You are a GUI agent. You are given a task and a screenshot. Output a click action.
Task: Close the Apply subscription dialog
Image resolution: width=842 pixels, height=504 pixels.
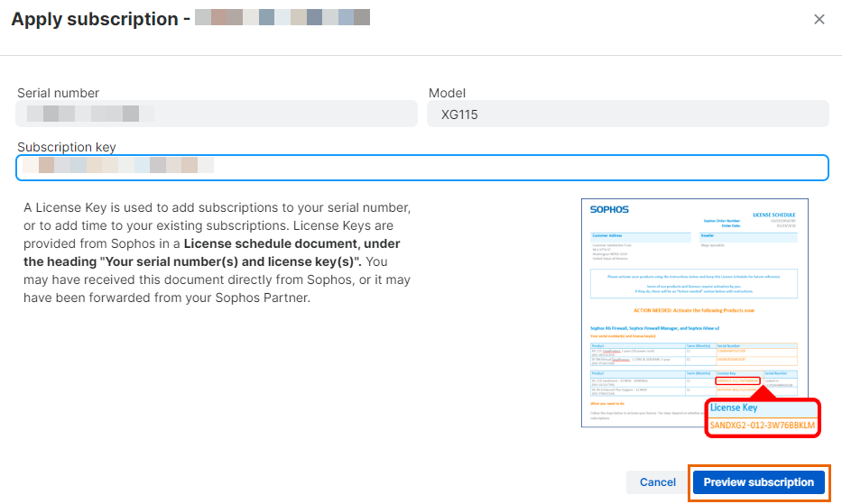(819, 20)
